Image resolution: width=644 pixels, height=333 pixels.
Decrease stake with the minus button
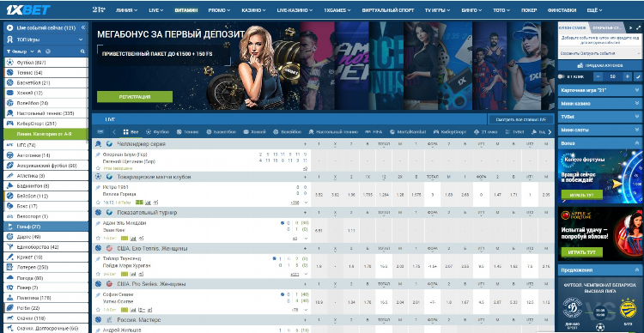tap(598, 76)
